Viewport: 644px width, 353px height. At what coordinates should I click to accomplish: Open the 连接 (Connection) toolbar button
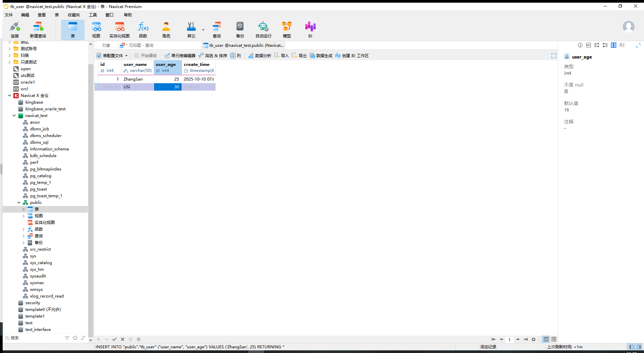coord(15,30)
